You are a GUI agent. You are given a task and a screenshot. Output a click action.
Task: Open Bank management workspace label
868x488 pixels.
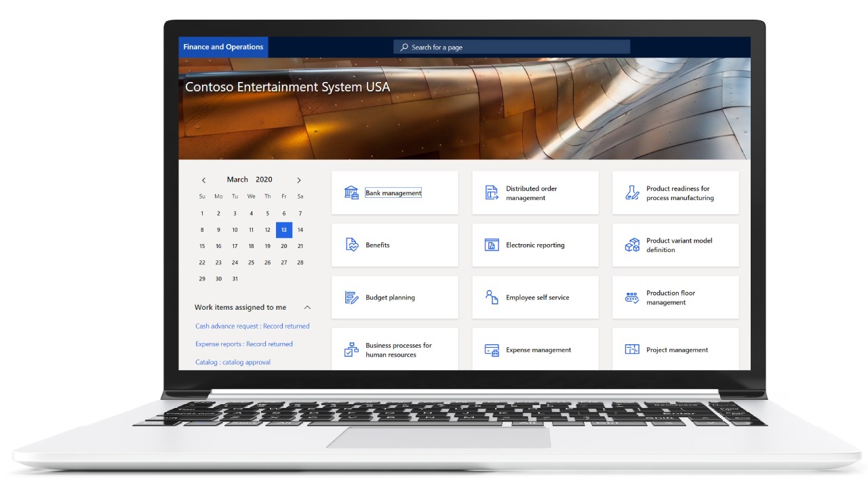pos(393,193)
